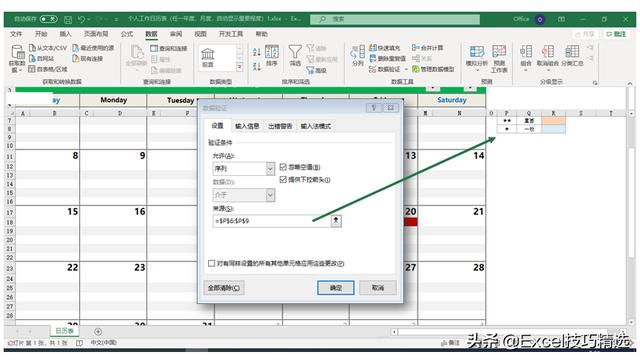Viewport: 640px width, 360px height.
Task: Click Manage Data Model (管理数据模型)
Action: pyautogui.click(x=433, y=69)
